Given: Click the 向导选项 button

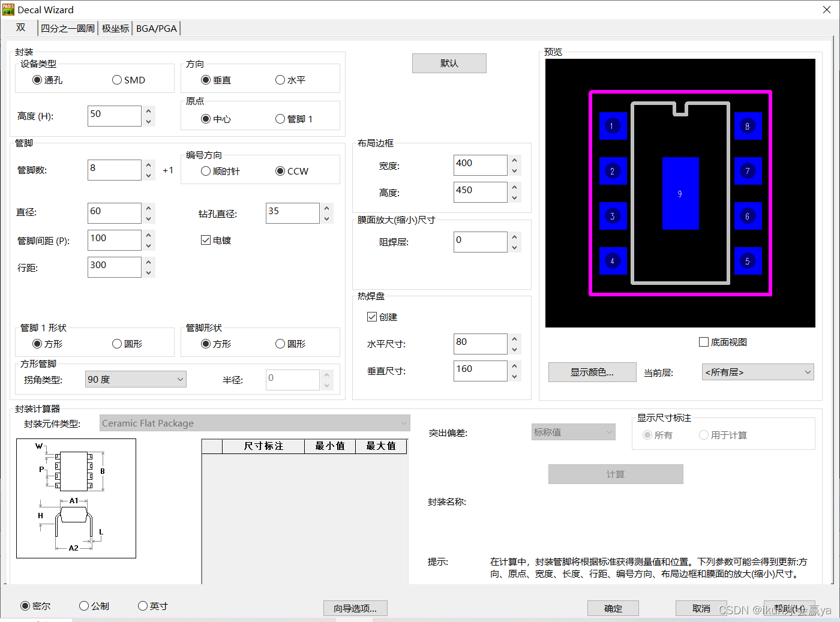Looking at the screenshot, I should (x=355, y=608).
